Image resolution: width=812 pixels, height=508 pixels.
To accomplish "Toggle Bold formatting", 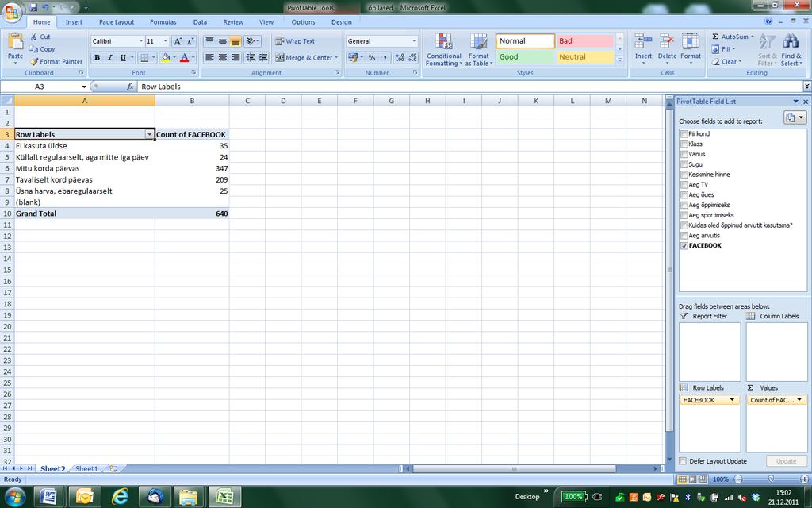I will point(97,57).
